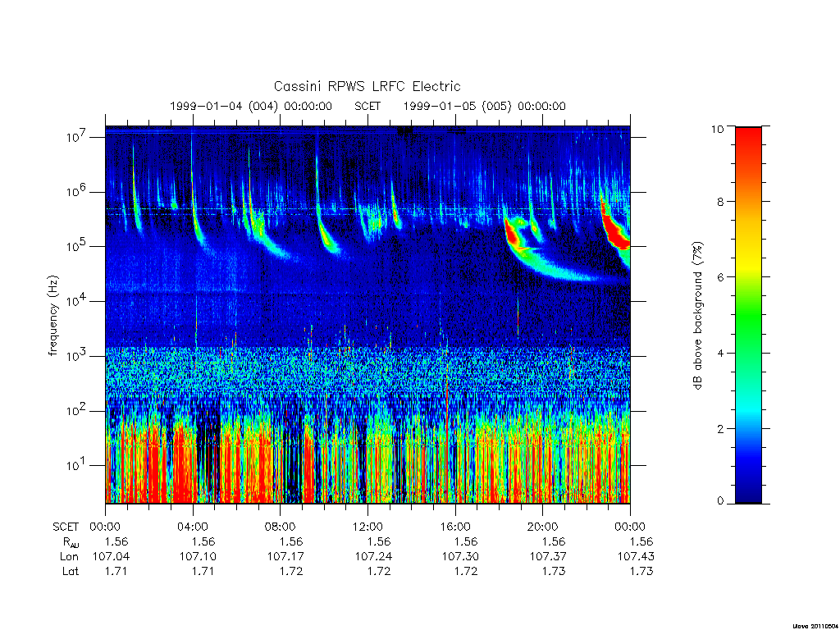The width and height of the screenshot is (840, 630).
Task: Click the colorbar tick label '8'
Action: (x=720, y=202)
